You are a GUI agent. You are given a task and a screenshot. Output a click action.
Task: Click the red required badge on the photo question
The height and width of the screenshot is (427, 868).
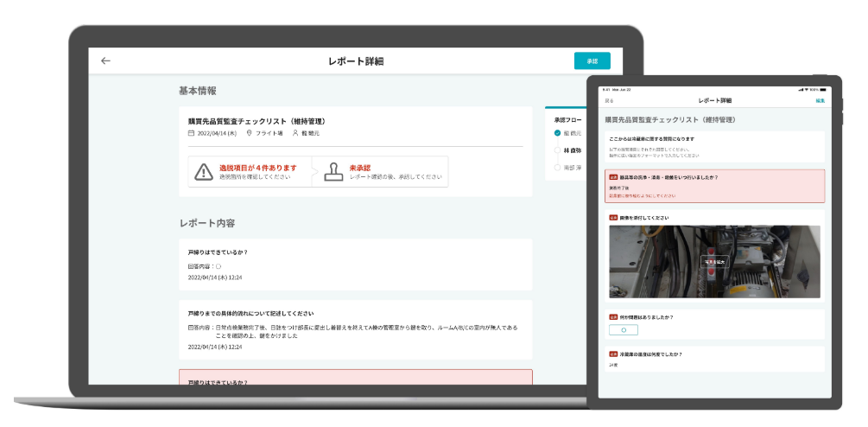[x=614, y=218]
